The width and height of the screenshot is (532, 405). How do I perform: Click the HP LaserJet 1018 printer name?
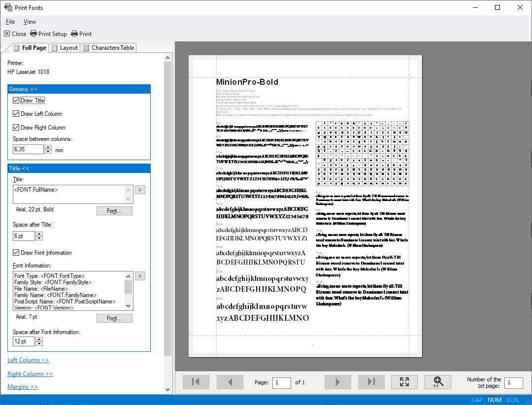click(28, 71)
